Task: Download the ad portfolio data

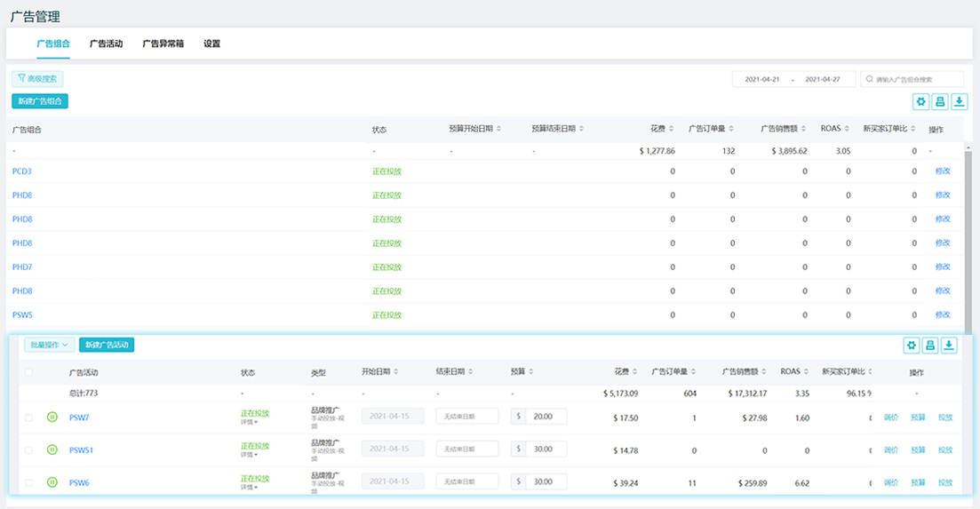Action: point(960,102)
